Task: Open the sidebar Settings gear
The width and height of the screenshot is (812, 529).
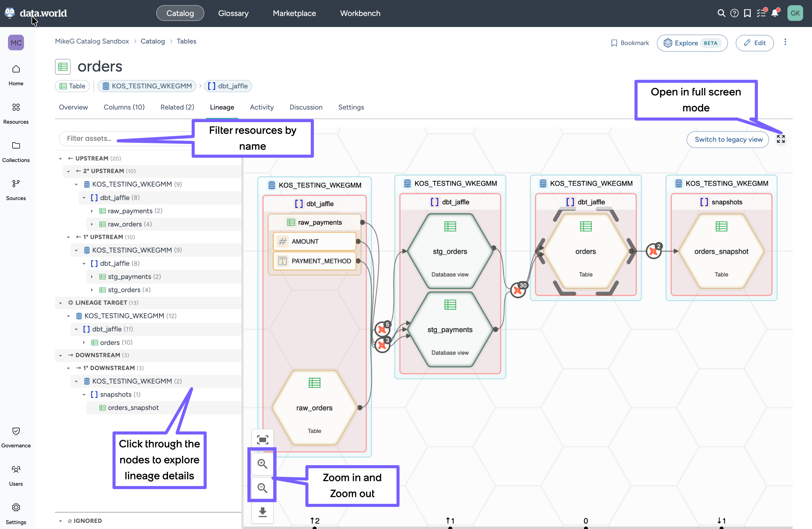Action: (x=16, y=514)
